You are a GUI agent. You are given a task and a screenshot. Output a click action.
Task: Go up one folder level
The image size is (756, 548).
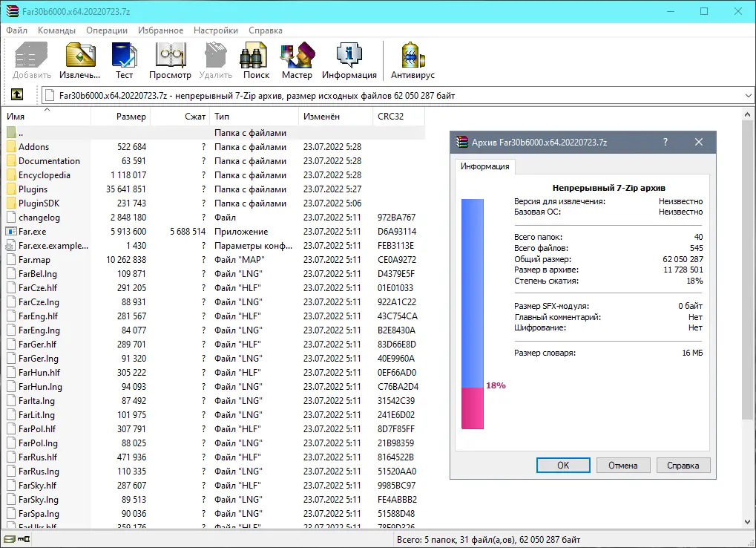click(17, 94)
